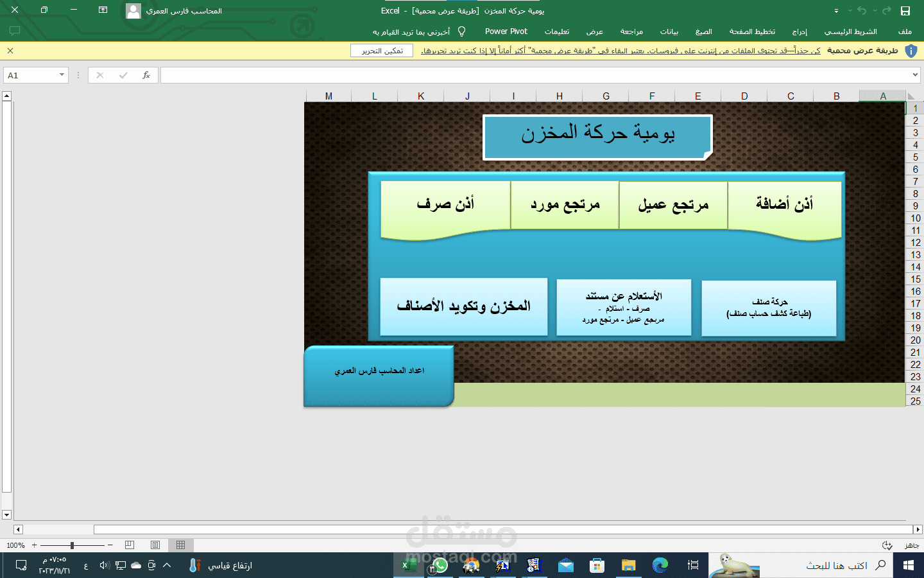Click the أخبرني بما تريد القيام به search box
This screenshot has height=578, width=924.
[411, 31]
